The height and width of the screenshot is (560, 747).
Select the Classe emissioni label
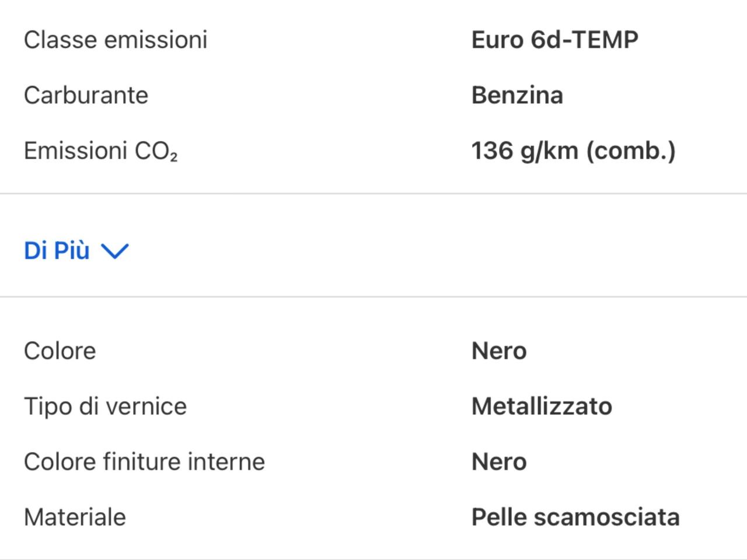coord(116,40)
